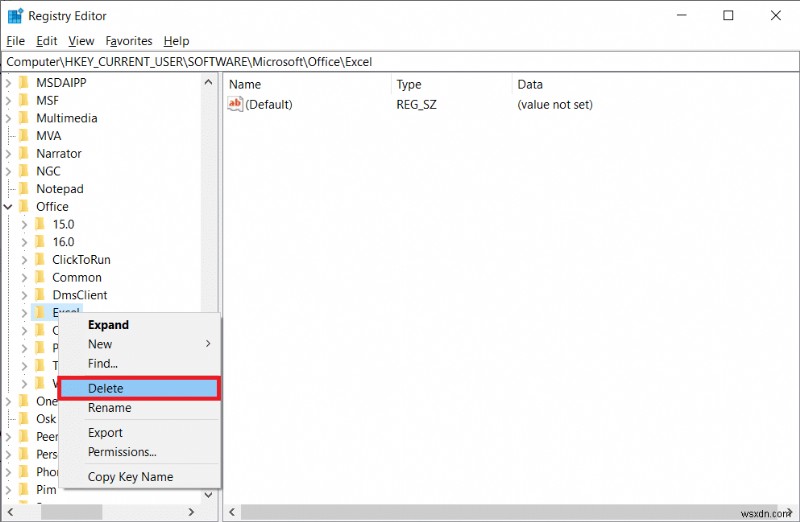The image size is (800, 522).
Task: Click the (value not set) data cell
Action: (x=555, y=105)
